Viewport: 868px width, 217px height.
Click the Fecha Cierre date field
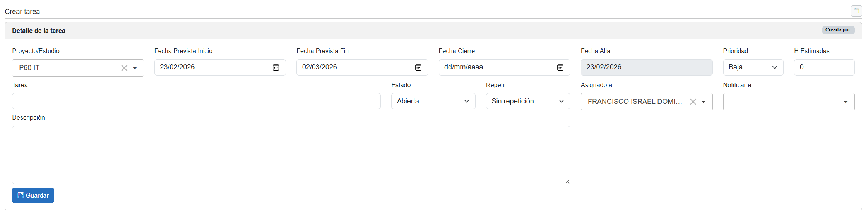click(495, 67)
